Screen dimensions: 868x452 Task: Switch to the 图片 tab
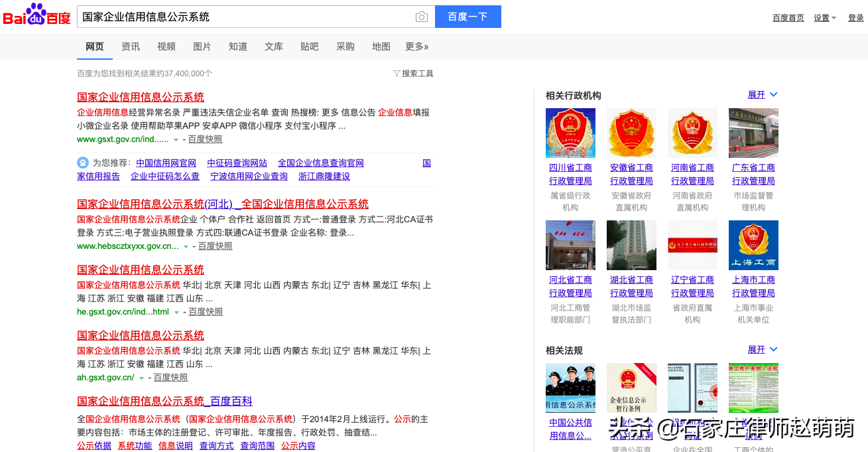pos(202,46)
